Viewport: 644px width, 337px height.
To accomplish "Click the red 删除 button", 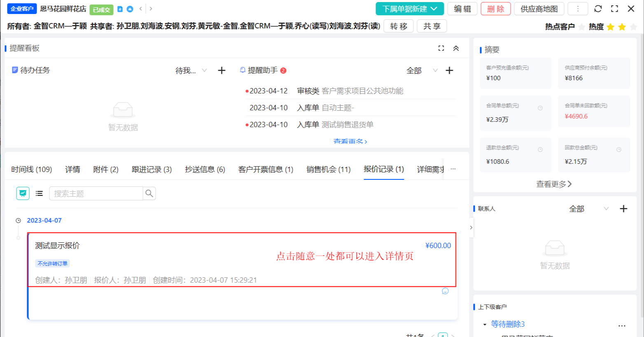I will 496,9.
